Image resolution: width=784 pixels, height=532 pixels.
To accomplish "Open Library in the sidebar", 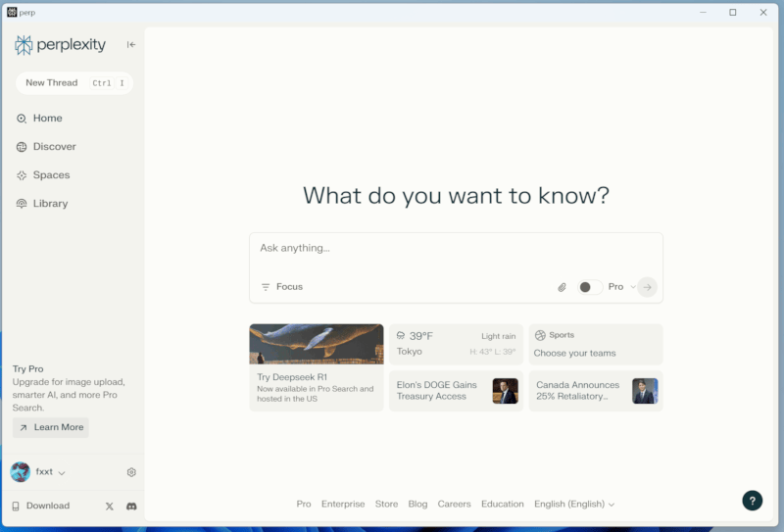I will [50, 204].
